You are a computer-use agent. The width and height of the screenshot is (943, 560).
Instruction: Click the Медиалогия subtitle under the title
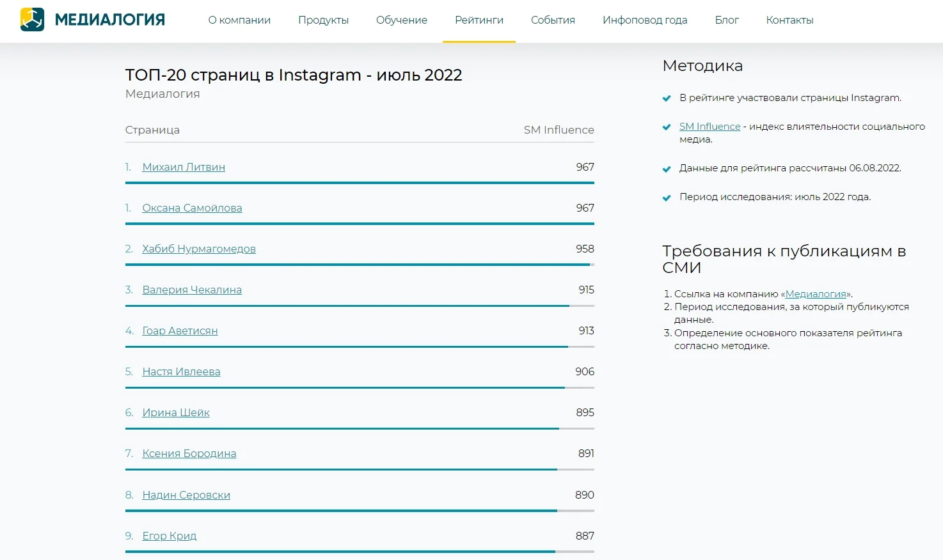(x=162, y=94)
